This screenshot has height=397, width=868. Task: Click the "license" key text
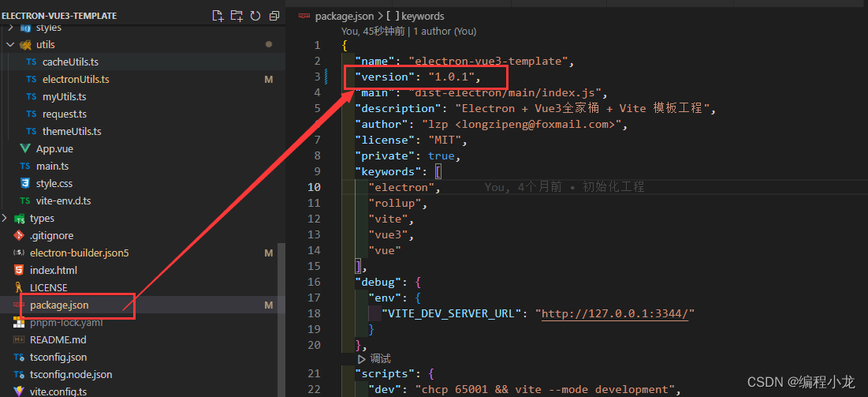coord(384,140)
